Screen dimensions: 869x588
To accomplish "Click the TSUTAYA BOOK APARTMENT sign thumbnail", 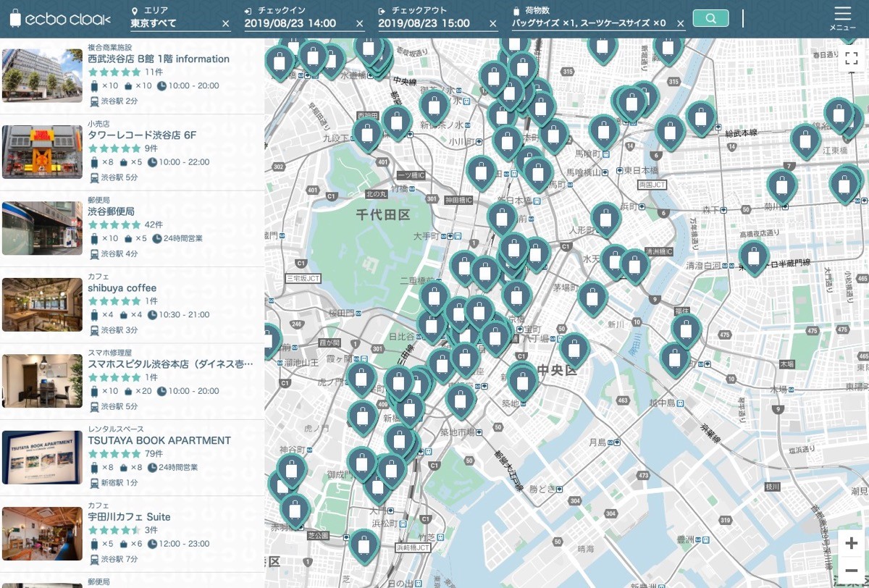I will point(42,457).
